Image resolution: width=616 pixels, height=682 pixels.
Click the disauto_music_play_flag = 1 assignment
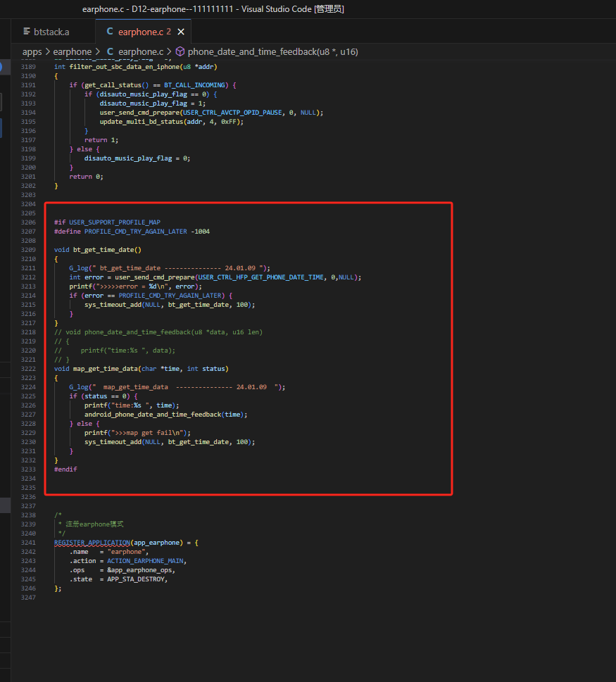tap(152, 103)
